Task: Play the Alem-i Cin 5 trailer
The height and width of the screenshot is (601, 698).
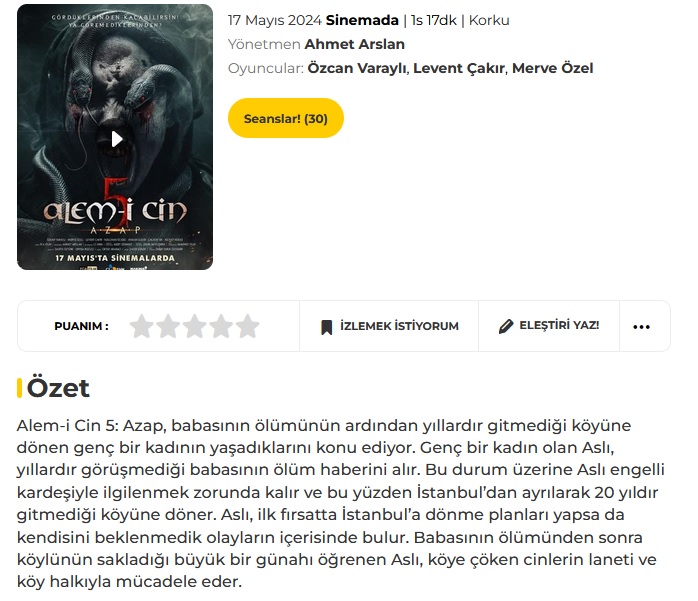Action: coord(117,139)
